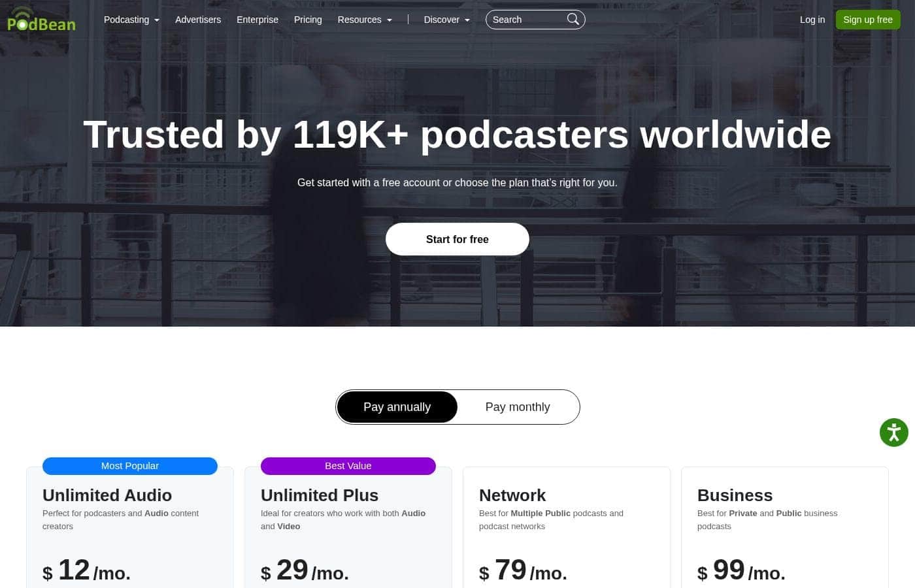Select the Unlimited Plus plan title

coord(320,495)
